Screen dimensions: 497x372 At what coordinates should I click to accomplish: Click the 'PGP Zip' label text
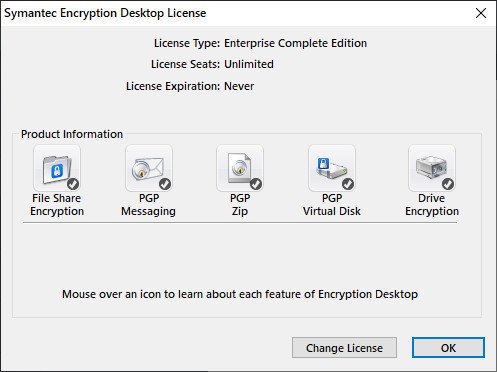pyautogui.click(x=240, y=205)
